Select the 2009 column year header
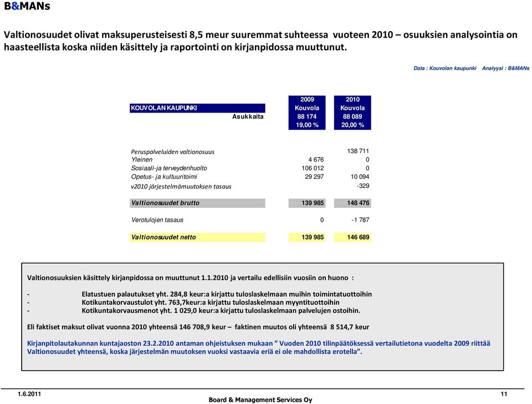The width and height of the screenshot is (532, 404). (307, 99)
